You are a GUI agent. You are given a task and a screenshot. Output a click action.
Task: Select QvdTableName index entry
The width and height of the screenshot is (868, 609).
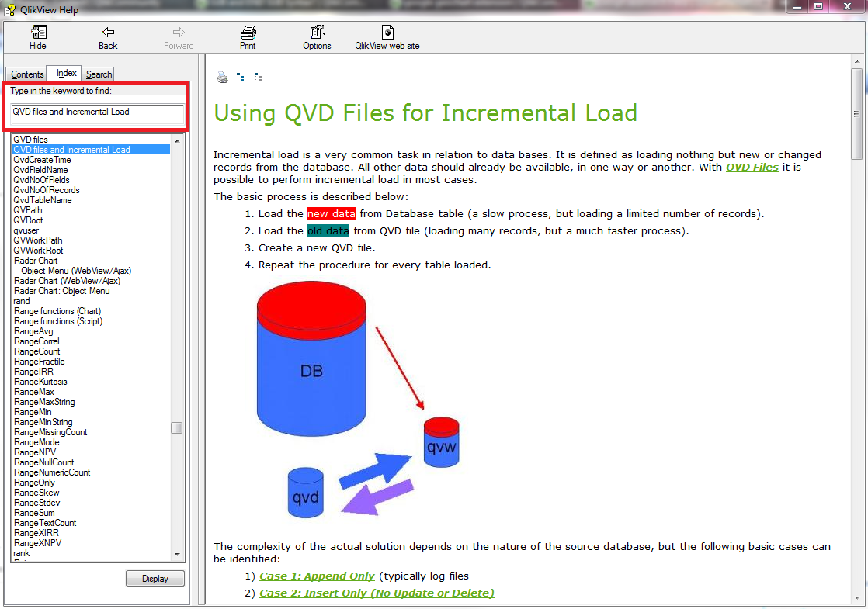(43, 200)
